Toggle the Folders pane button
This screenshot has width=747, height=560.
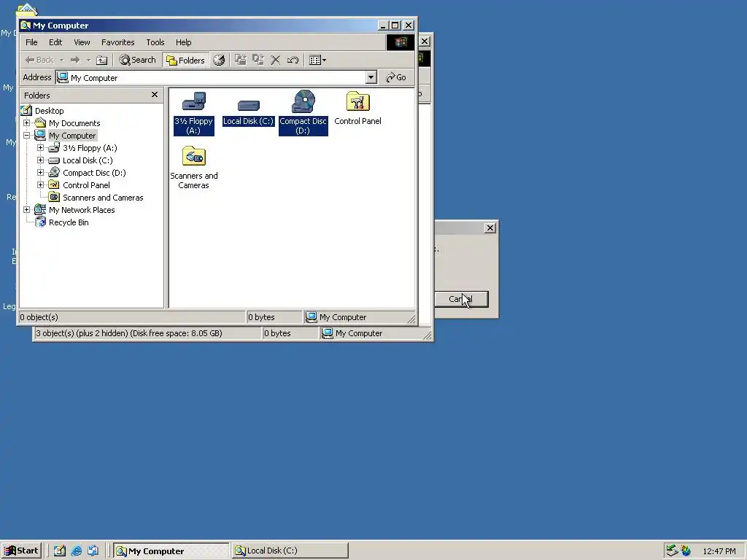click(x=186, y=60)
